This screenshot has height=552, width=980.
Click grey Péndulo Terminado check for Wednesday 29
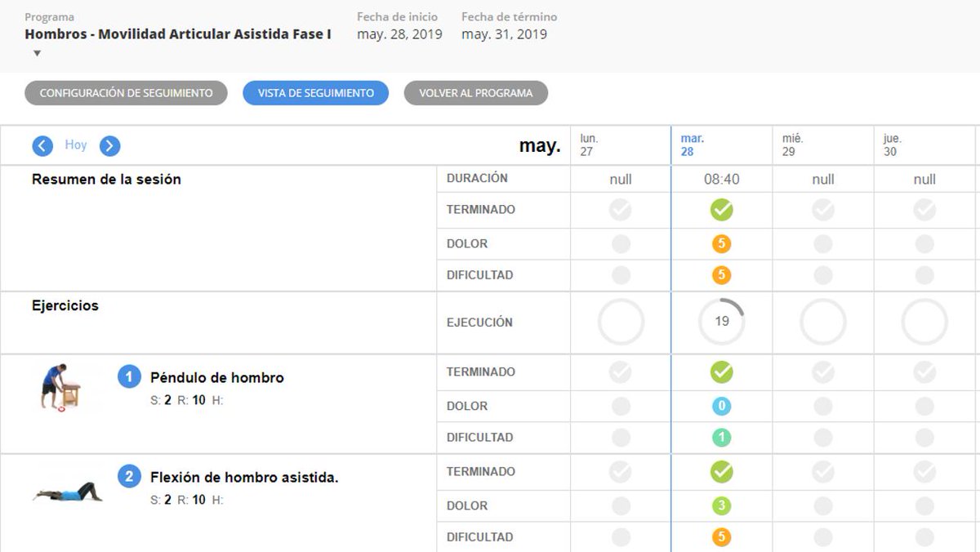click(823, 372)
